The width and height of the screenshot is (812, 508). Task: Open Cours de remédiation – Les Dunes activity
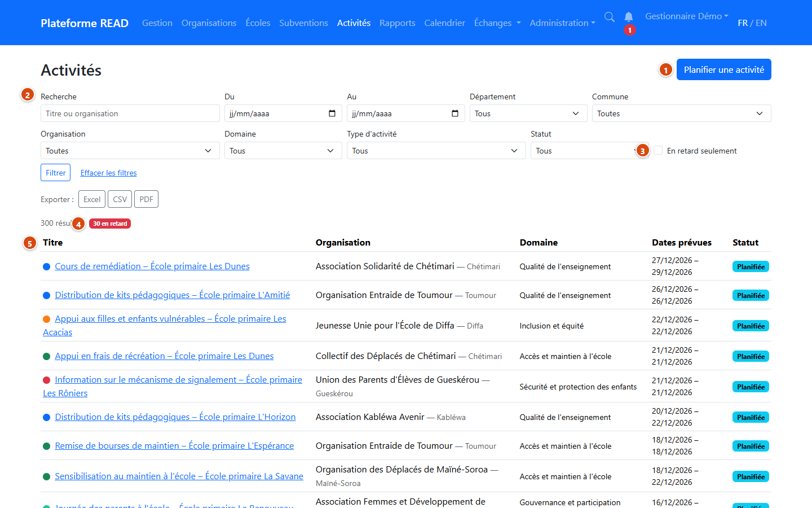[x=152, y=266]
